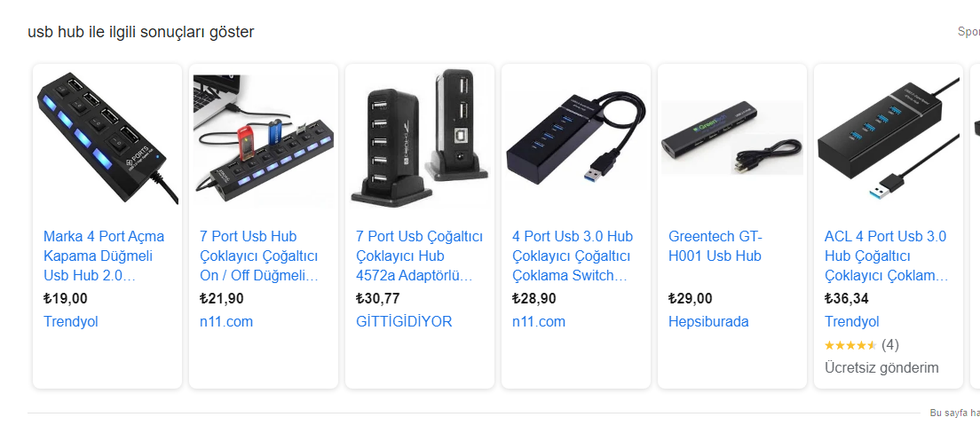Open 7 Port Usb Hub On / Off Düğmeli link
The image size is (980, 425).
[259, 256]
